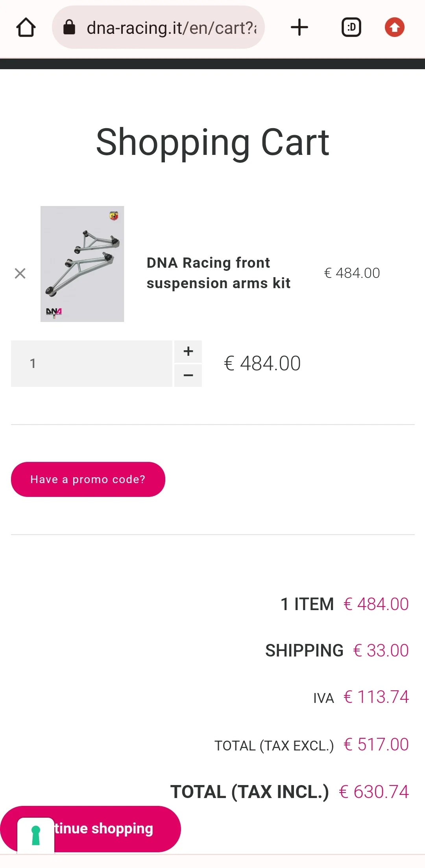Decrease quantity with the minus stepper
Screen dimensions: 425x868
pos(188,375)
